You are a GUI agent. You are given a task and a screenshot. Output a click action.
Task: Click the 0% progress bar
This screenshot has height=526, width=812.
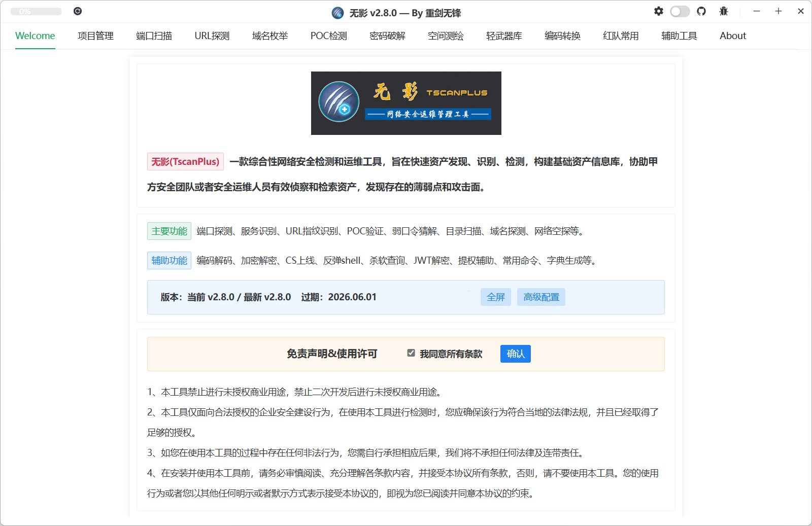pos(36,11)
